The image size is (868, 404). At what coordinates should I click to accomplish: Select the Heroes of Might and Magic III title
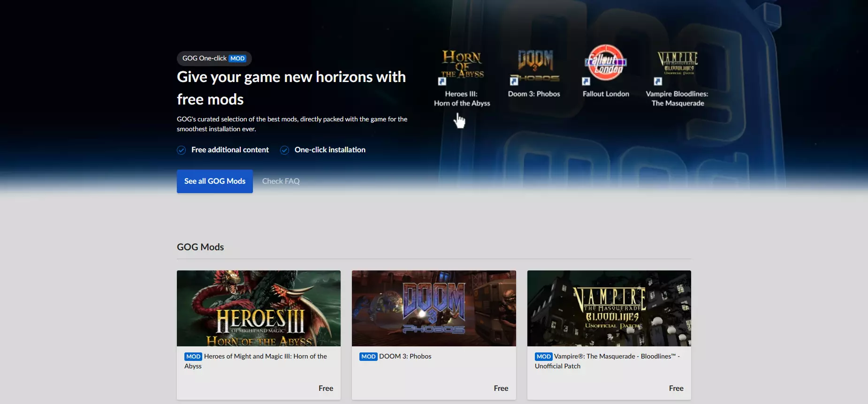[256, 361]
